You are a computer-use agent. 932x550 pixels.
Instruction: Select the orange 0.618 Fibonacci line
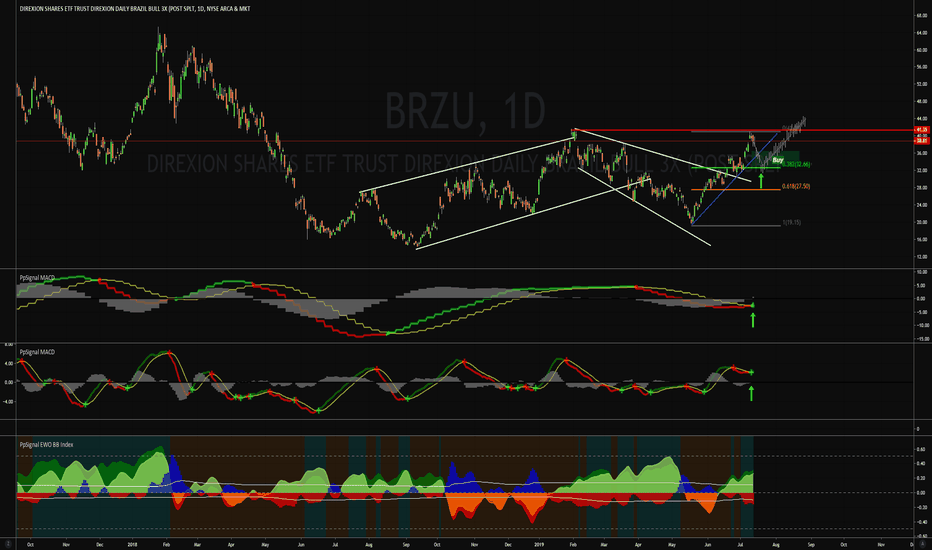pos(736,190)
